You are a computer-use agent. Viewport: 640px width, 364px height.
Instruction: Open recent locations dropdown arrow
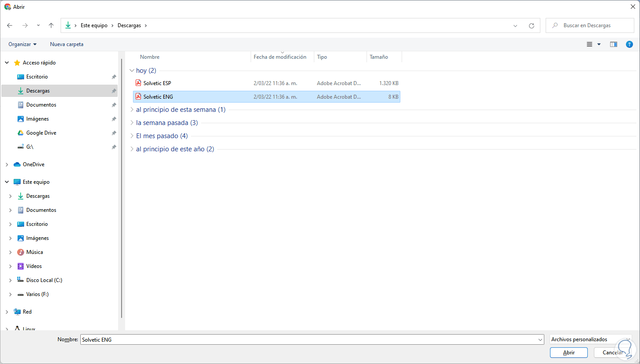[x=38, y=25]
